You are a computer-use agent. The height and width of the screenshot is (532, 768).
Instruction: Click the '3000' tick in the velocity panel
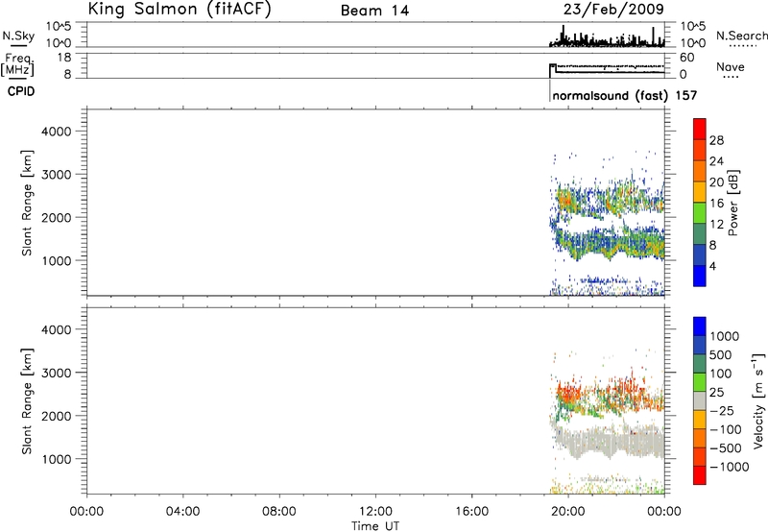pyautogui.click(x=56, y=373)
